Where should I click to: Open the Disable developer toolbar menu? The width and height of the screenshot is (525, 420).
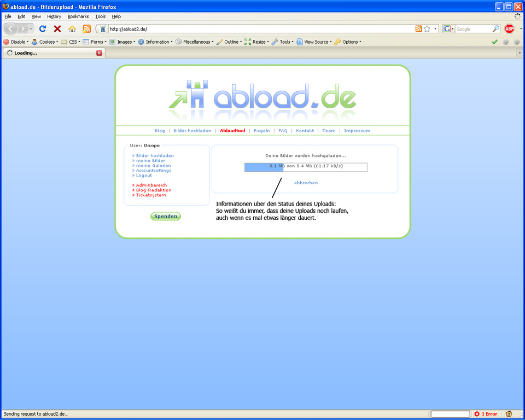[16, 42]
